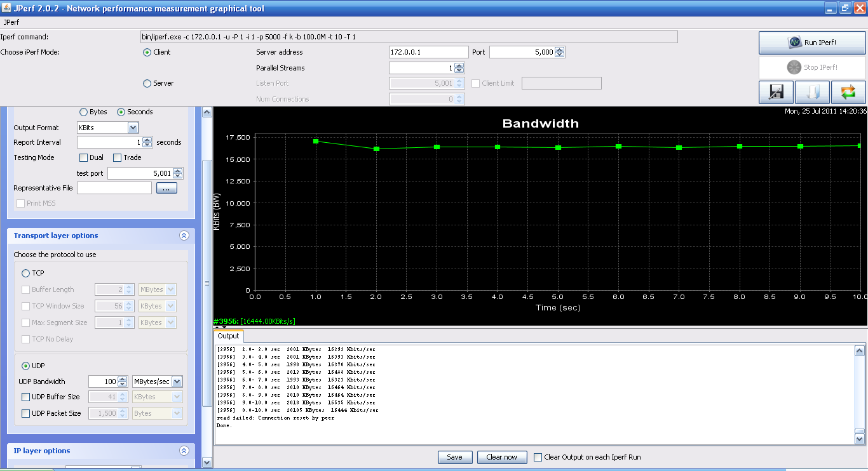The height and width of the screenshot is (471, 868).
Task: Open the JPerf menu
Action: pos(11,22)
